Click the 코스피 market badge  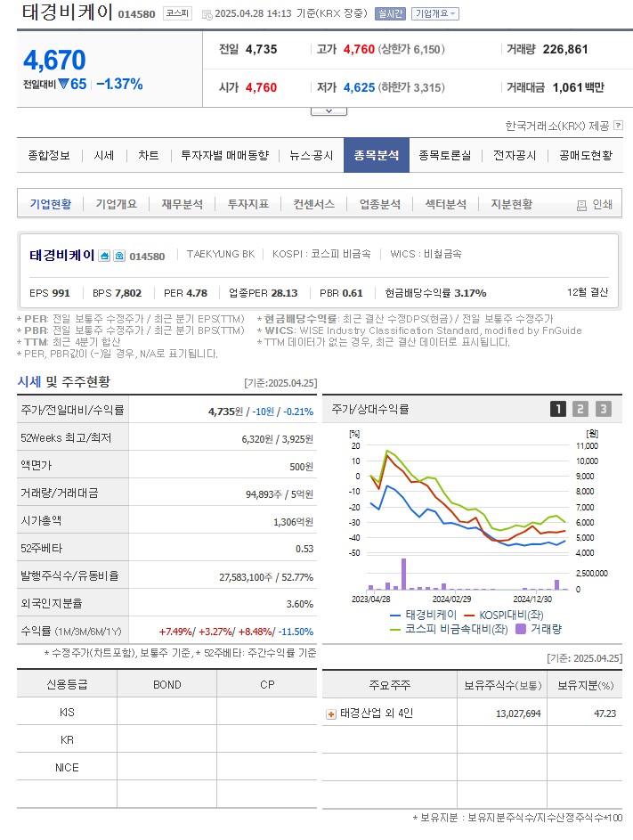pos(177,13)
